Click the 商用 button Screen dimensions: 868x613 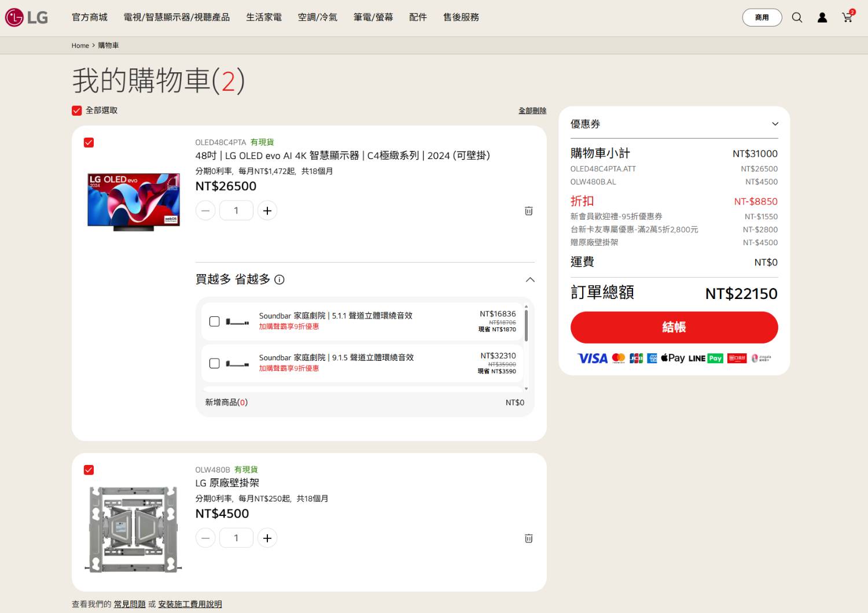pos(762,17)
